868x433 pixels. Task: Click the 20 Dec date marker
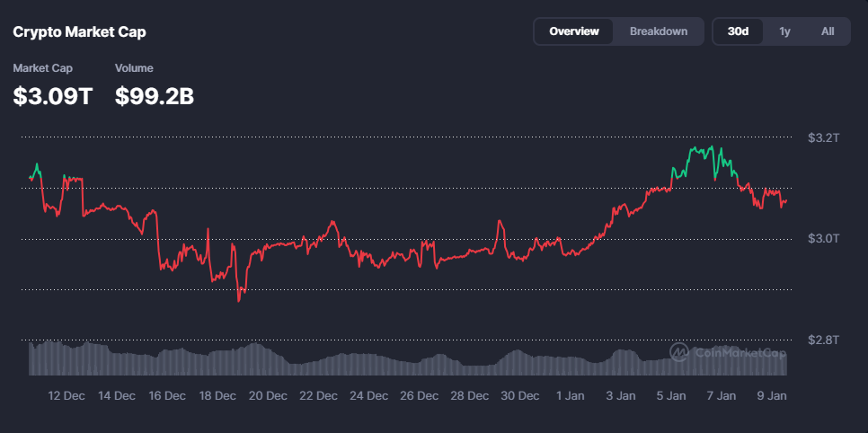coord(268,396)
